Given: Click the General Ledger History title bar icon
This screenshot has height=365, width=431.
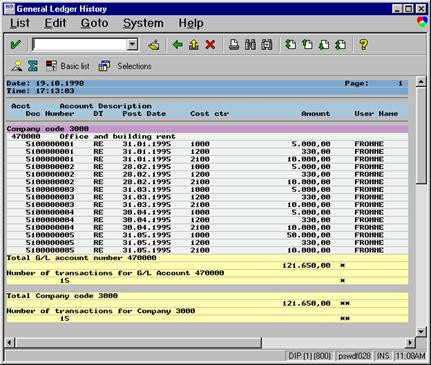Looking at the screenshot, I should point(10,9).
